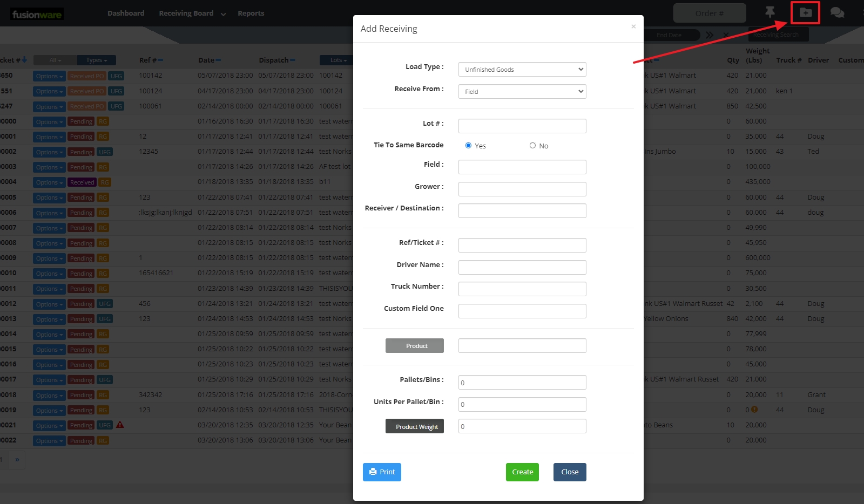Image resolution: width=864 pixels, height=504 pixels.
Task: Click the X icon next to End Date filter
Action: pos(726,35)
